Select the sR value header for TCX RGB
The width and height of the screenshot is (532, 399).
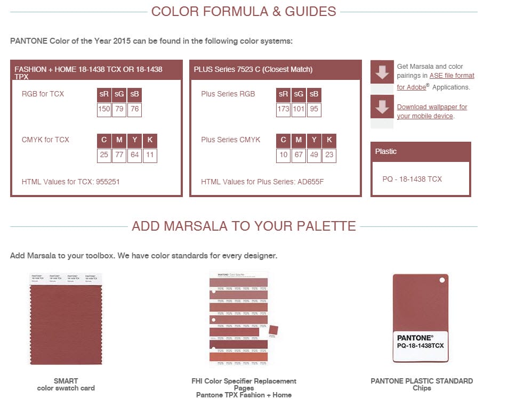[x=103, y=94]
